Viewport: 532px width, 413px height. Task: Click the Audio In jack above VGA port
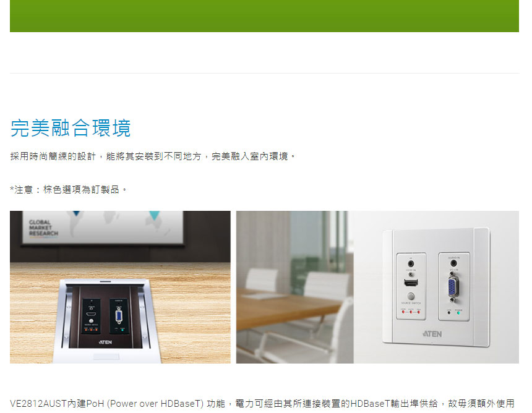click(453, 263)
